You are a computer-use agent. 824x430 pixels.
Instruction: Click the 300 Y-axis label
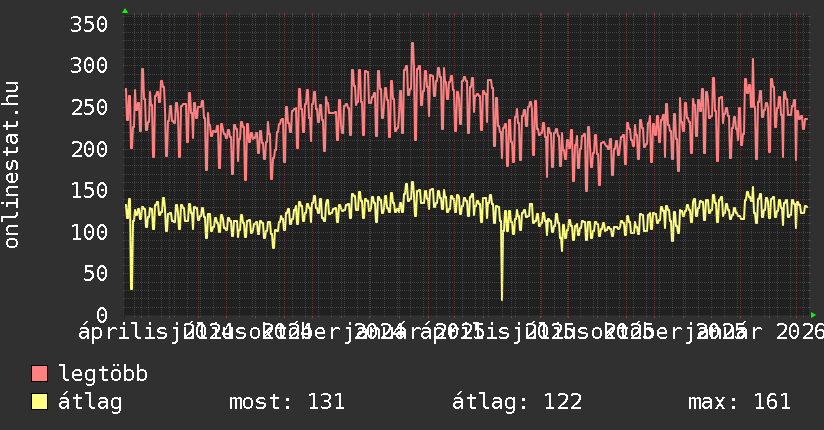click(x=87, y=66)
